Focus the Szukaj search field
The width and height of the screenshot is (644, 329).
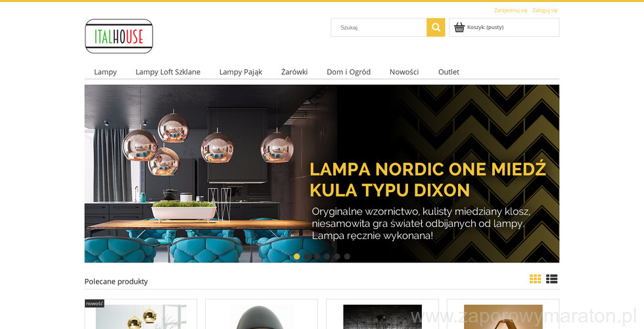[x=379, y=28]
